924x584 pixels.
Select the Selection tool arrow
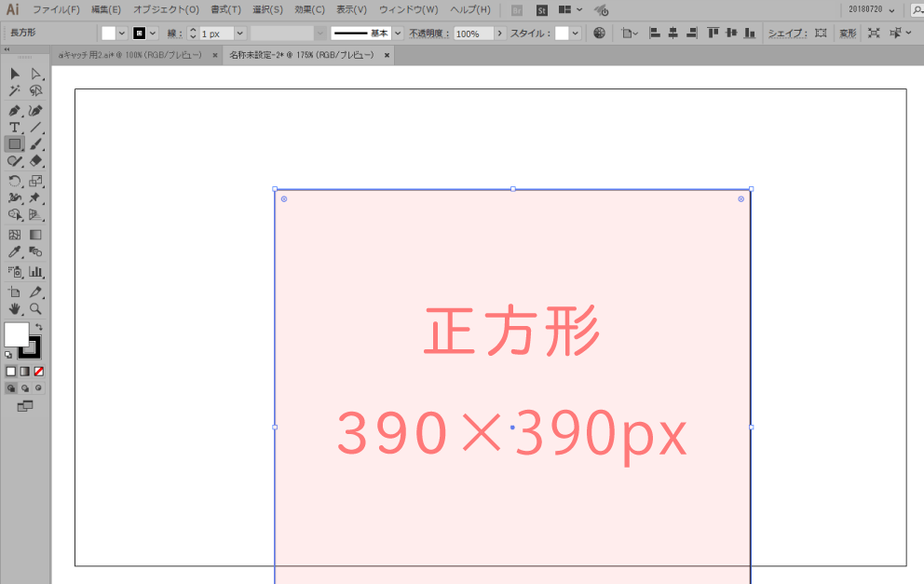[x=15, y=74]
